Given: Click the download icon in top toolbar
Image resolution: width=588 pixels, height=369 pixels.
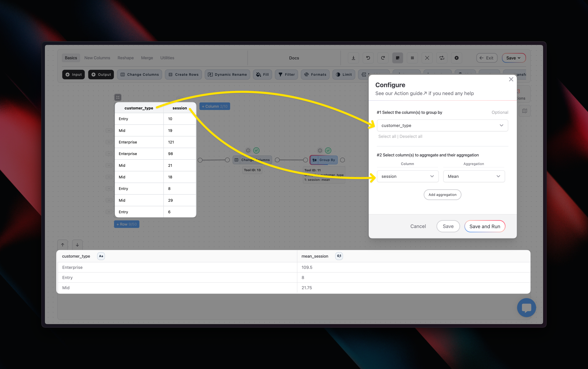Looking at the screenshot, I should coord(353,58).
